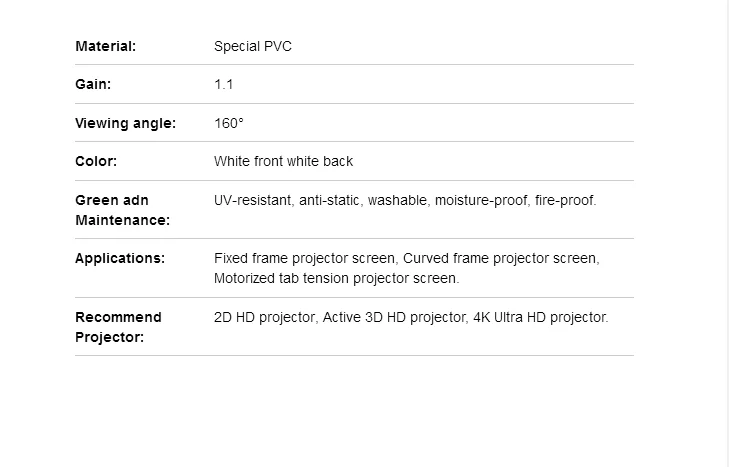729x467 pixels.
Task: Click the "160°" viewing angle value
Action: pyautogui.click(x=229, y=123)
